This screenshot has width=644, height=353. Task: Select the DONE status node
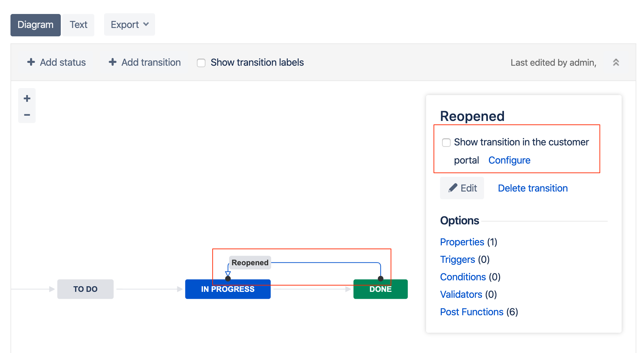pyautogui.click(x=380, y=289)
